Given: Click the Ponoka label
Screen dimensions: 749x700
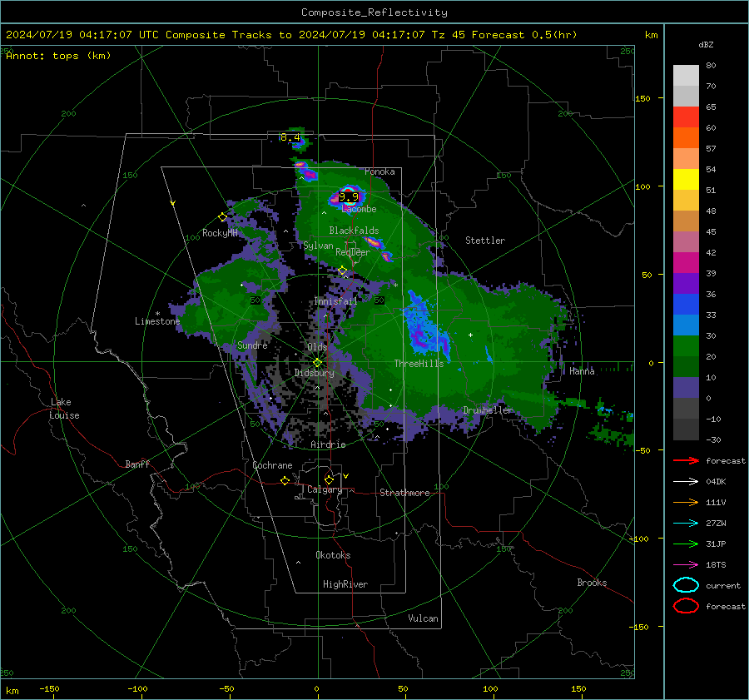Looking at the screenshot, I should pos(379,171).
